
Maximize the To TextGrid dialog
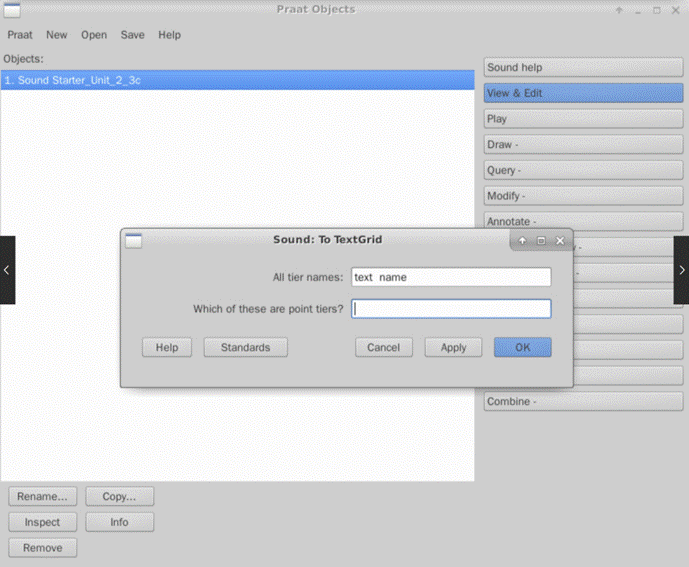point(541,240)
